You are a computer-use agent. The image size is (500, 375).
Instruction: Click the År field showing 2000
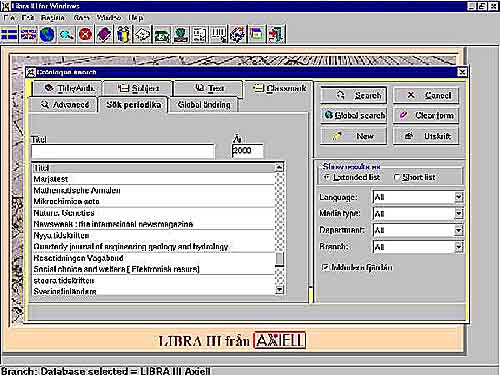(x=247, y=151)
